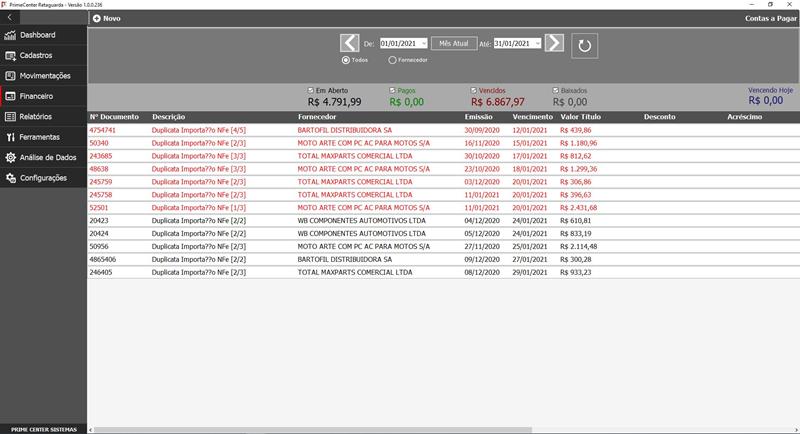The width and height of the screenshot is (800, 434).
Task: Open the Até end date dropdown
Action: 537,44
